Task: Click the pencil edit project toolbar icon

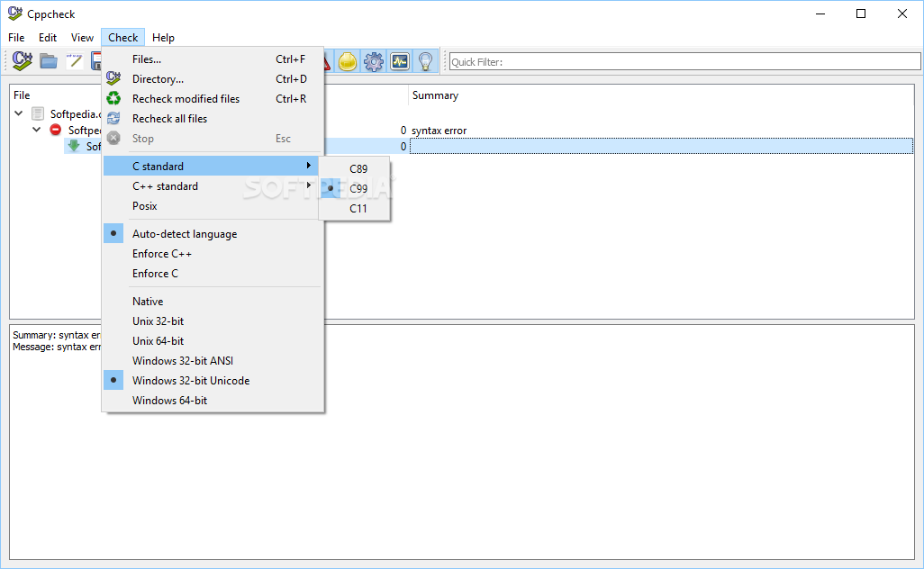Action: tap(75, 60)
